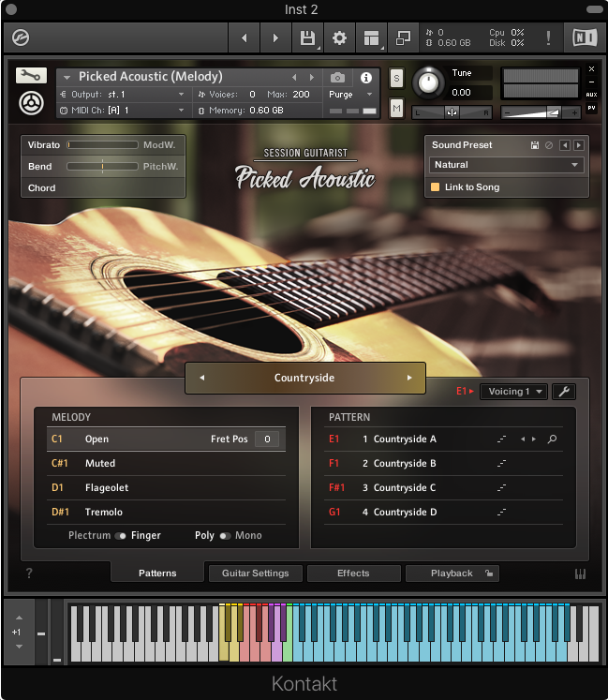Screen dimensions: 608x700
Task: Adjust the Vibrato amount slider
Action: 102,145
